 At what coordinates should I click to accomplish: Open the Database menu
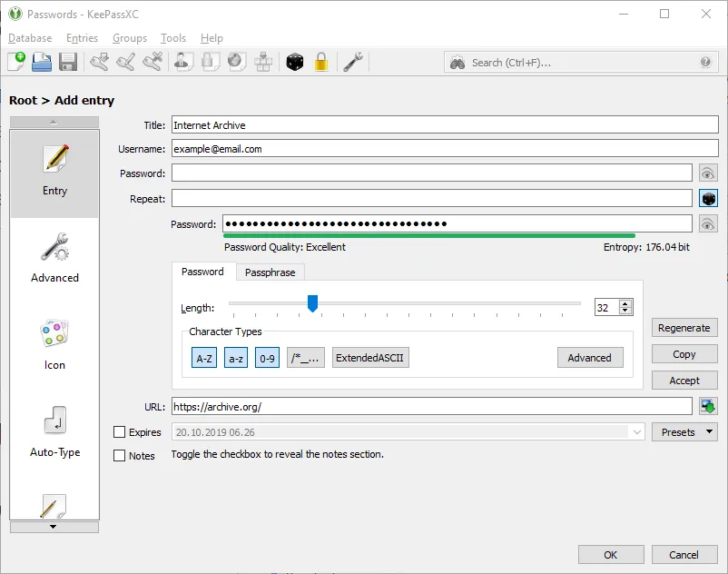click(30, 38)
